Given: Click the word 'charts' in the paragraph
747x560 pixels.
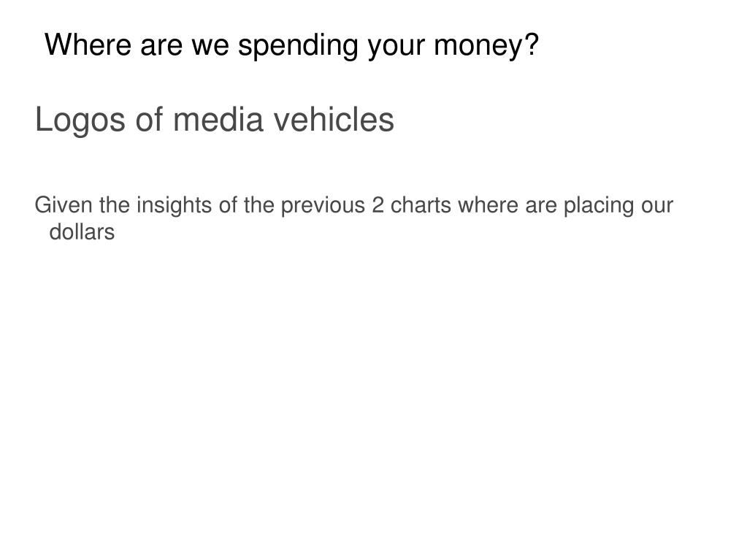Looking at the screenshot, I should click(421, 206).
